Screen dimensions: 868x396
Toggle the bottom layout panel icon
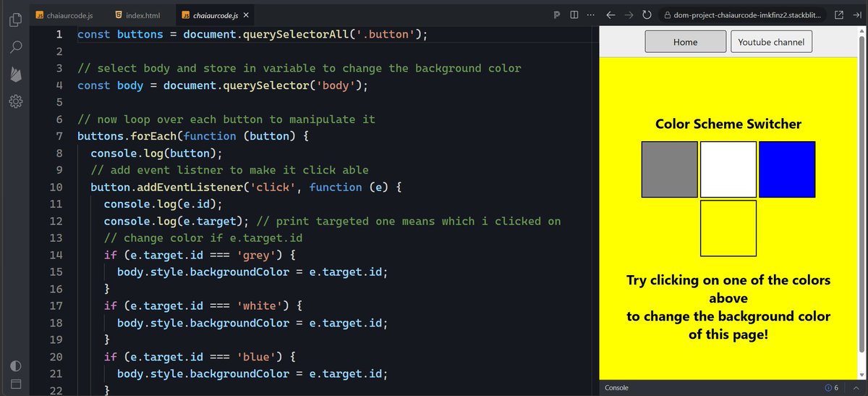[x=16, y=384]
